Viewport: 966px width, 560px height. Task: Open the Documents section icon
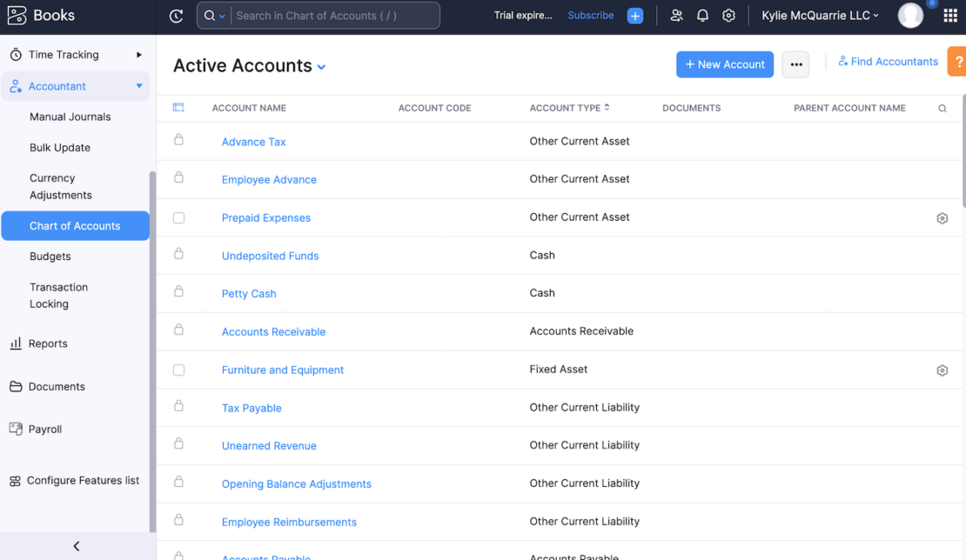(16, 386)
